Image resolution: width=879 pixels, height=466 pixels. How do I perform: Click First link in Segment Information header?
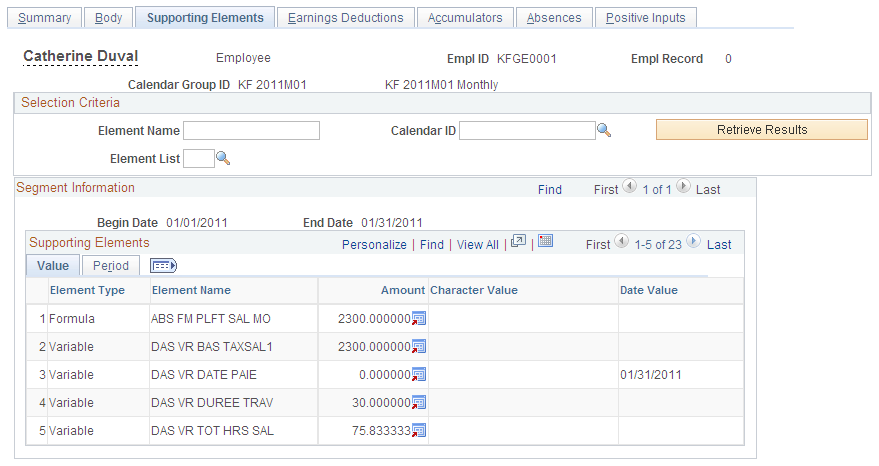coord(606,190)
